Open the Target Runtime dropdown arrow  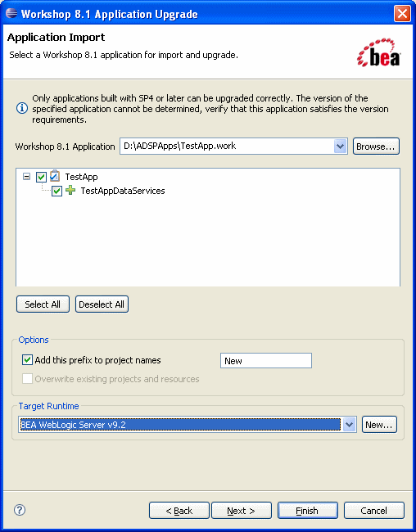[x=350, y=424]
